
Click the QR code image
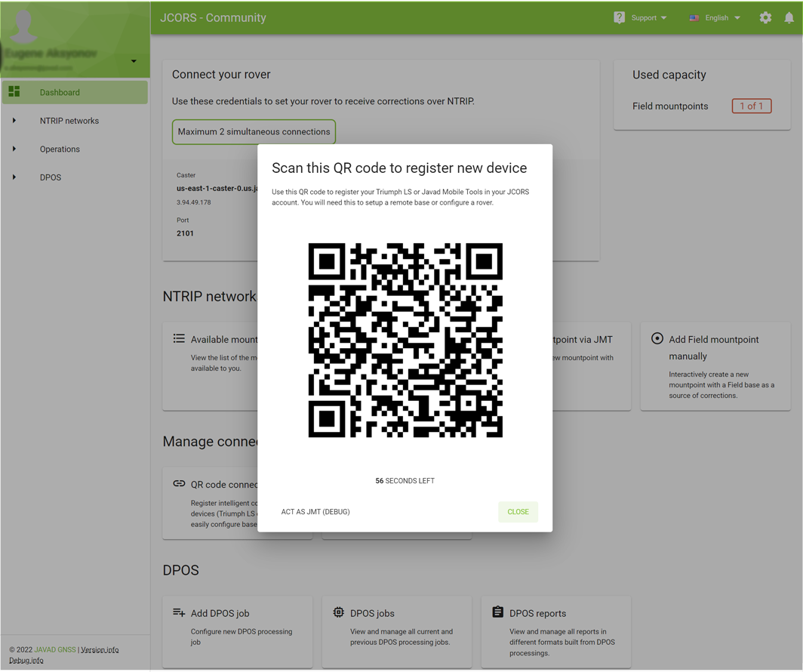405,340
